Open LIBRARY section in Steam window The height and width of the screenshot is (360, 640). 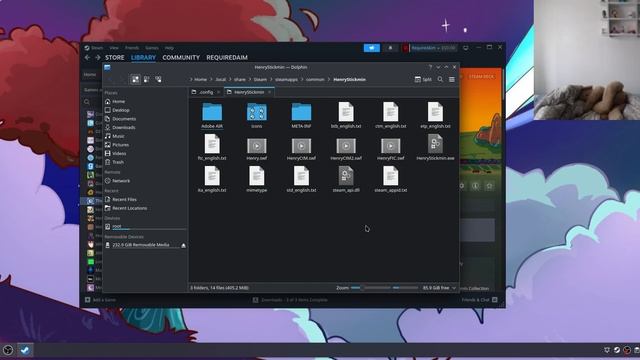[143, 58]
